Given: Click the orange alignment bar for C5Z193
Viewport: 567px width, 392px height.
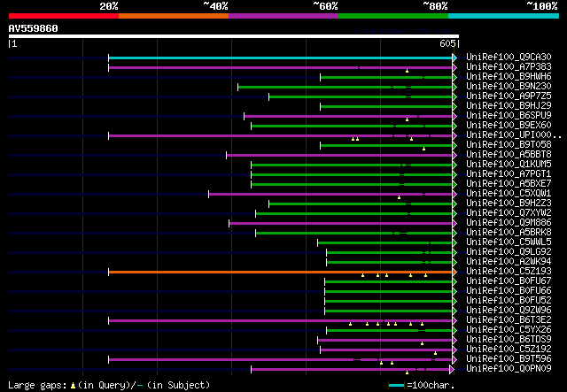Looking at the screenshot, I should pos(280,272).
